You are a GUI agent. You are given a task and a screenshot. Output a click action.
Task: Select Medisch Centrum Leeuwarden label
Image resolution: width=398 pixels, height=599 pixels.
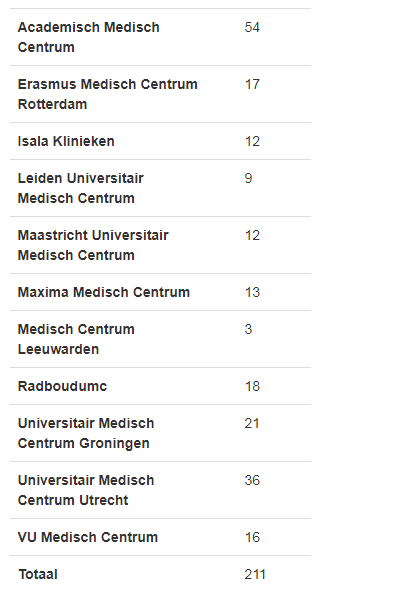(x=76, y=339)
